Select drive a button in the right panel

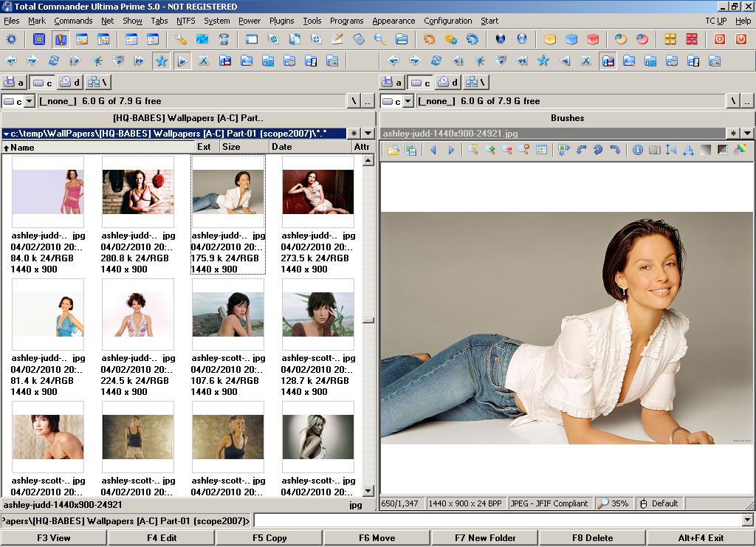point(391,82)
